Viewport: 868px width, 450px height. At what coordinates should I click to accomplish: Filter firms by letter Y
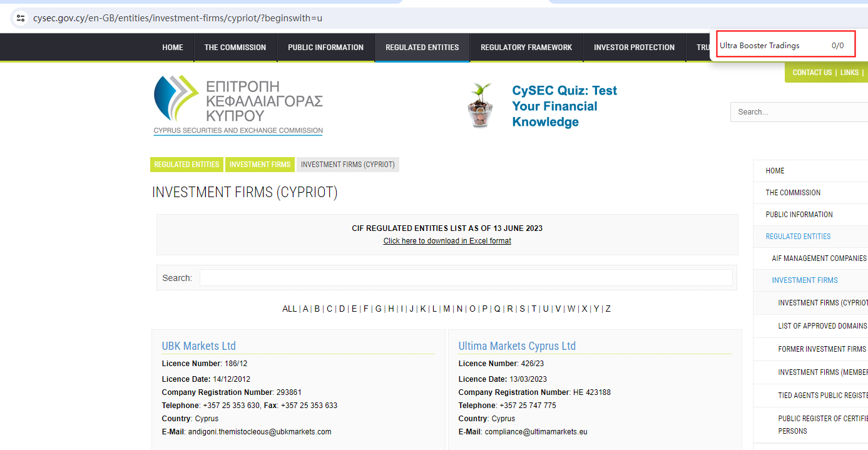click(x=596, y=309)
